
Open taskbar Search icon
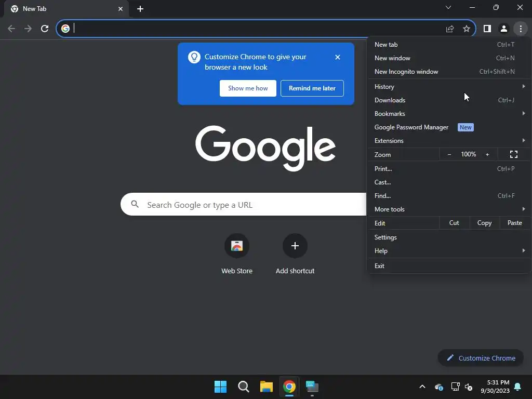(x=243, y=387)
